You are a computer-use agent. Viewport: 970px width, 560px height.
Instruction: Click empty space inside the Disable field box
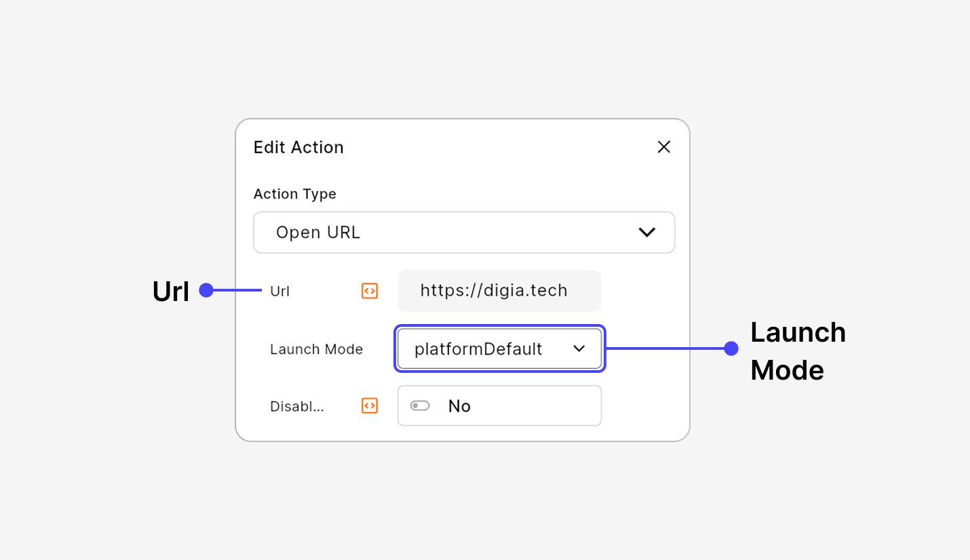(x=543, y=405)
